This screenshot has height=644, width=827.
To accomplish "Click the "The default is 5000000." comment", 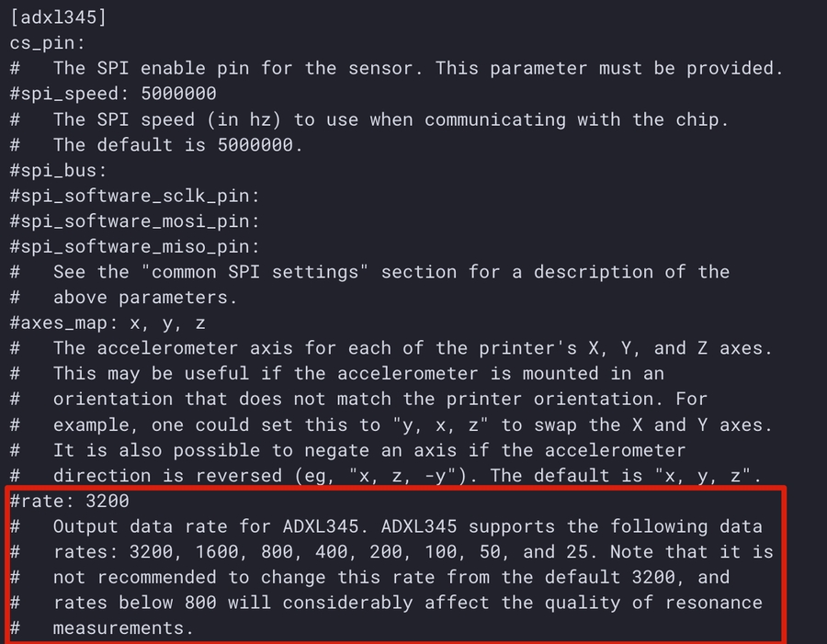I will click(x=177, y=144).
